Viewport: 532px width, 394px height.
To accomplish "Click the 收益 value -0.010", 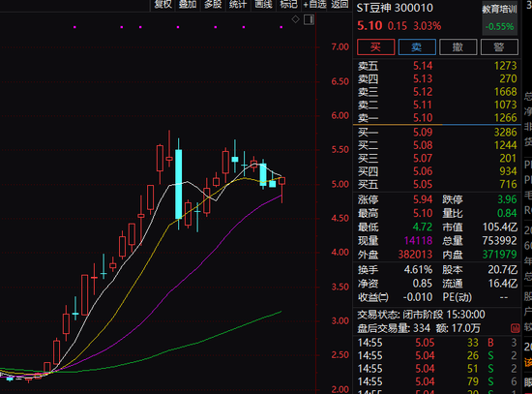I will tap(418, 297).
